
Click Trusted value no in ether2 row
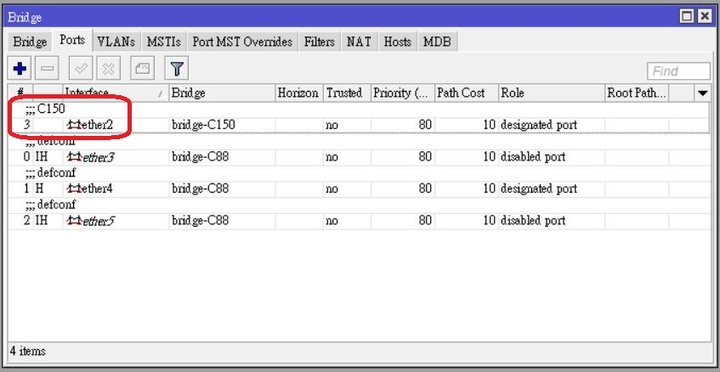point(332,125)
